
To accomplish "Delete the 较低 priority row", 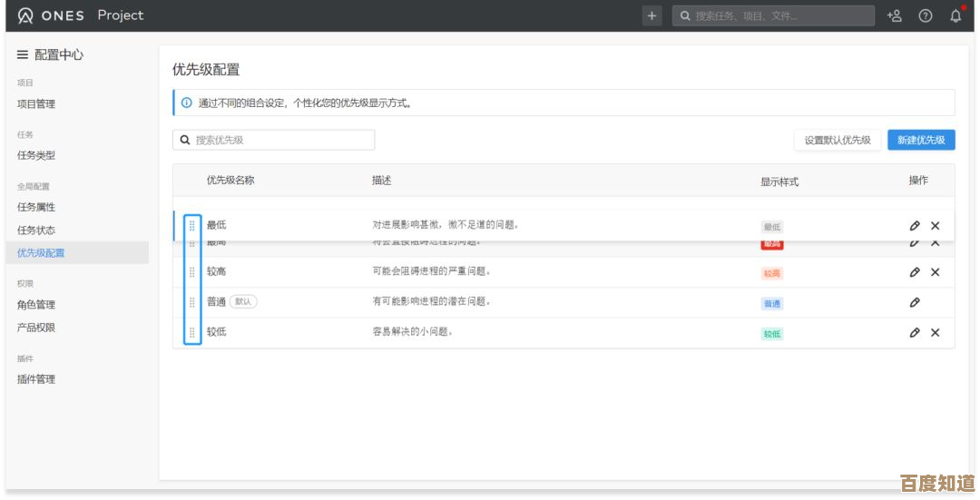I will tap(936, 333).
